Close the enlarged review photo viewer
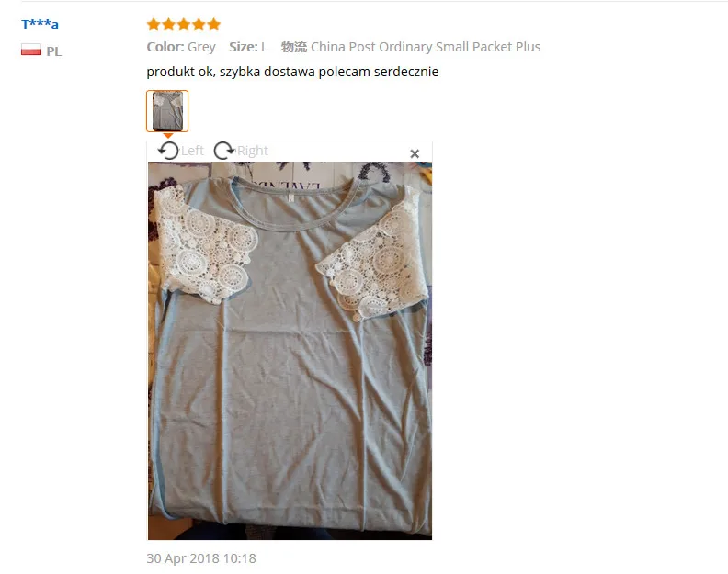This screenshot has height=574, width=728. pos(415,153)
